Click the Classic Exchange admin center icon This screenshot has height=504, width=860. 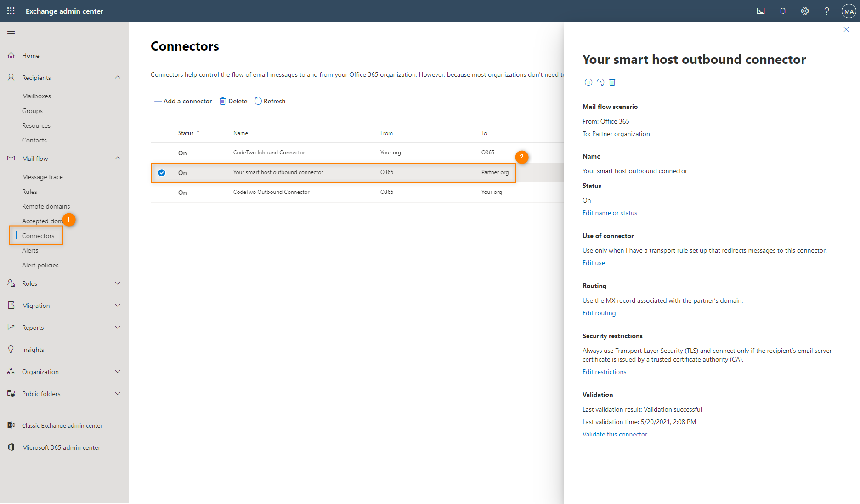click(x=11, y=425)
